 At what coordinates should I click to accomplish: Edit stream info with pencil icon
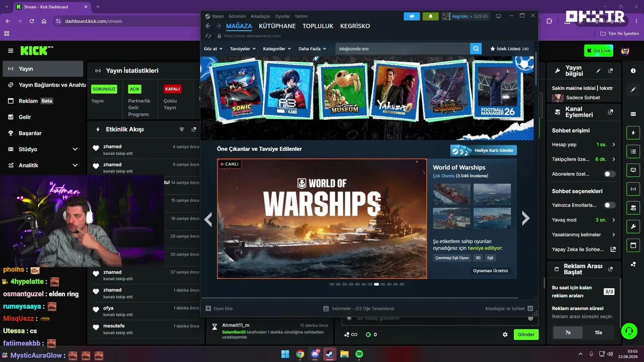click(x=598, y=71)
